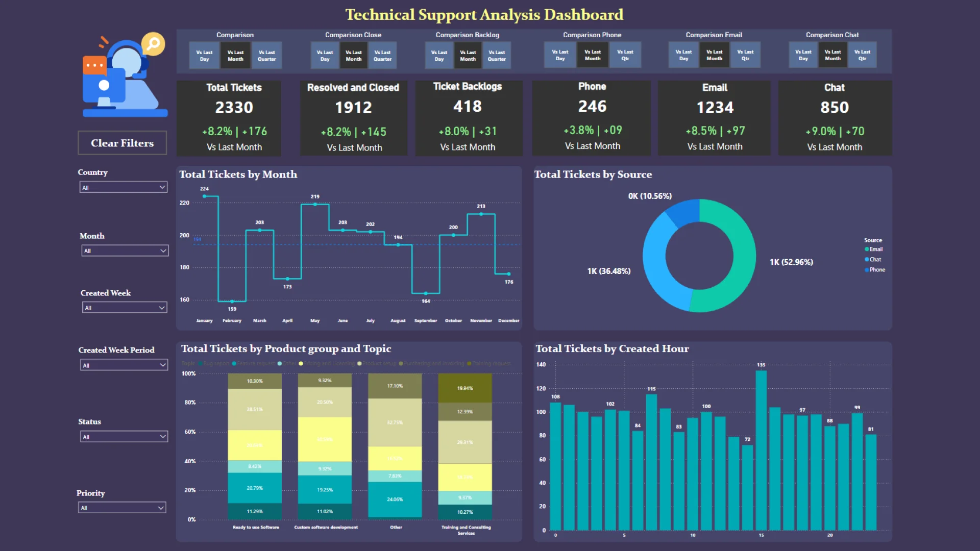Click the January 224 data point

[205, 196]
